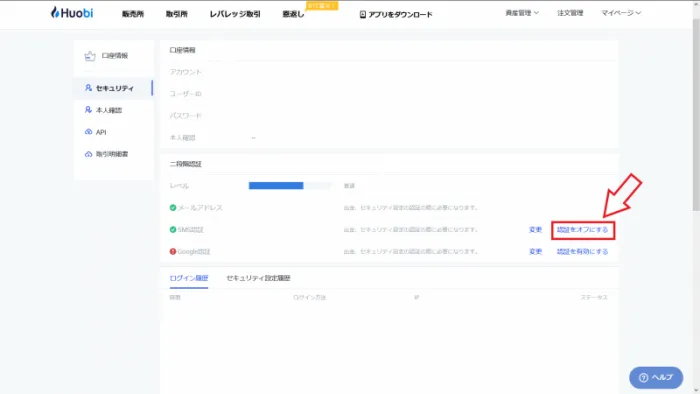This screenshot has height=394, width=700.
Task: Open 注文管理 in the top navigation
Action: [570, 13]
